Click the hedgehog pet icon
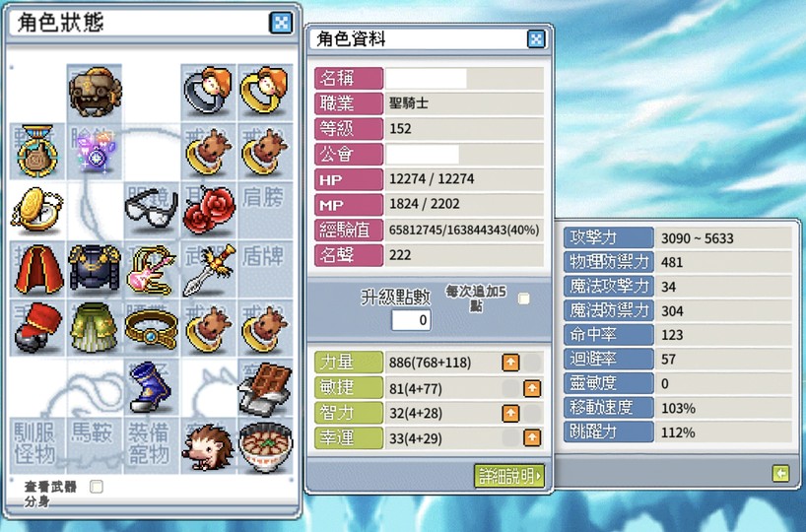806x532 pixels. [x=208, y=446]
